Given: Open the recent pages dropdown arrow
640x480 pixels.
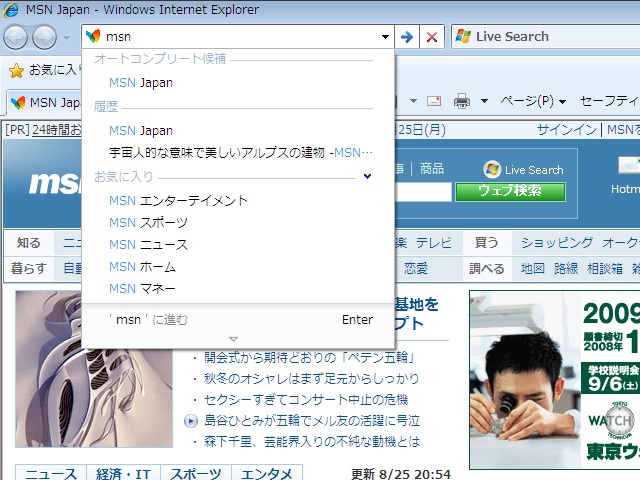Looking at the screenshot, I should pyautogui.click(x=67, y=38).
